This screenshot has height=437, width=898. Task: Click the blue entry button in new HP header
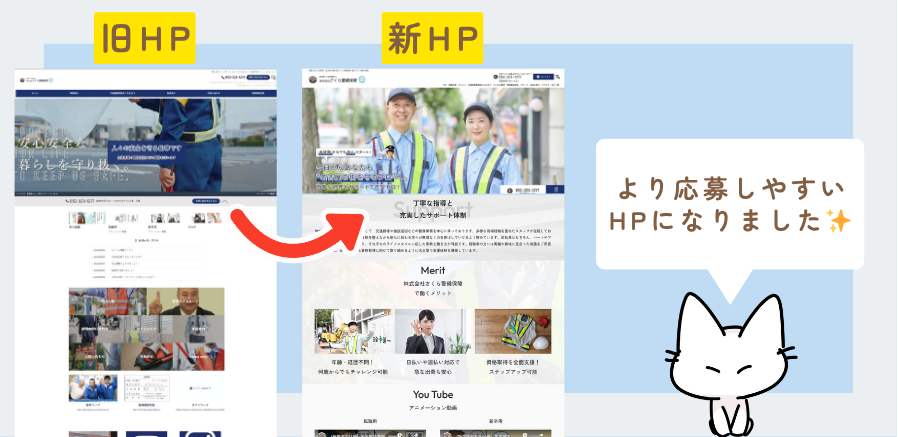click(543, 76)
